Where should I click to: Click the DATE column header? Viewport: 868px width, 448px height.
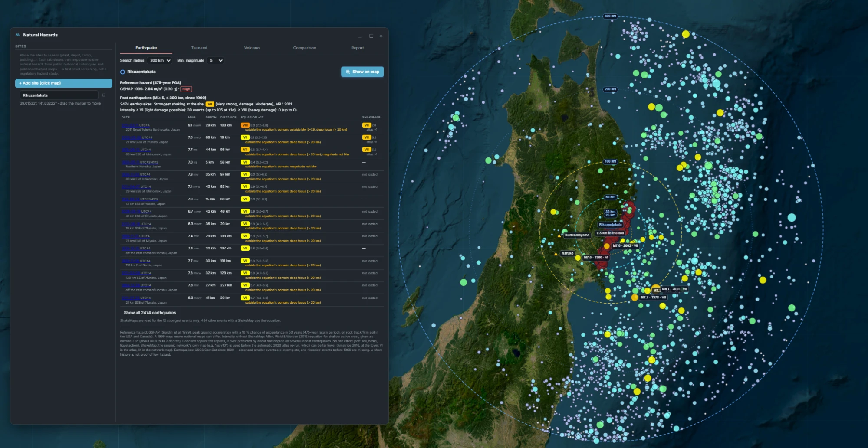(x=125, y=118)
